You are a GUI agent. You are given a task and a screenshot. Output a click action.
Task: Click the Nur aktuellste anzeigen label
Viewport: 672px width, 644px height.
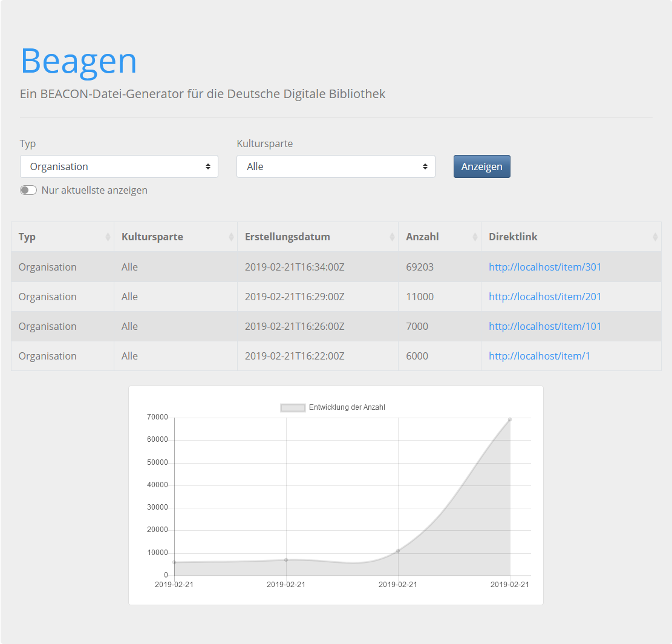[94, 190]
